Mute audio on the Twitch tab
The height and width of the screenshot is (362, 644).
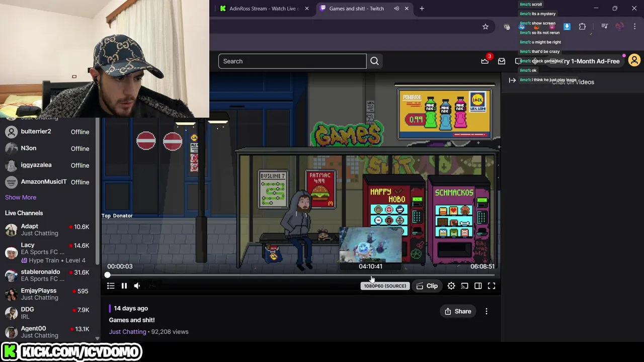[396, 9]
